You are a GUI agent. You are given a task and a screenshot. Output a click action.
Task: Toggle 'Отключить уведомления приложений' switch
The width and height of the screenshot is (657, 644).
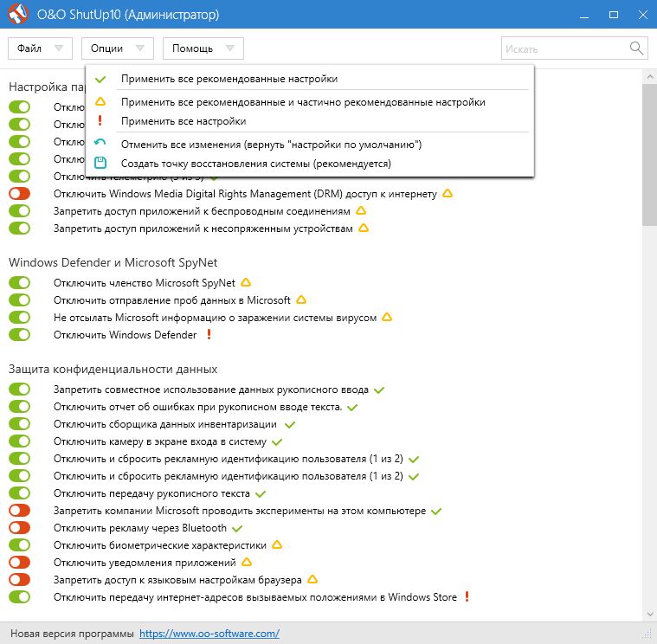point(19,563)
